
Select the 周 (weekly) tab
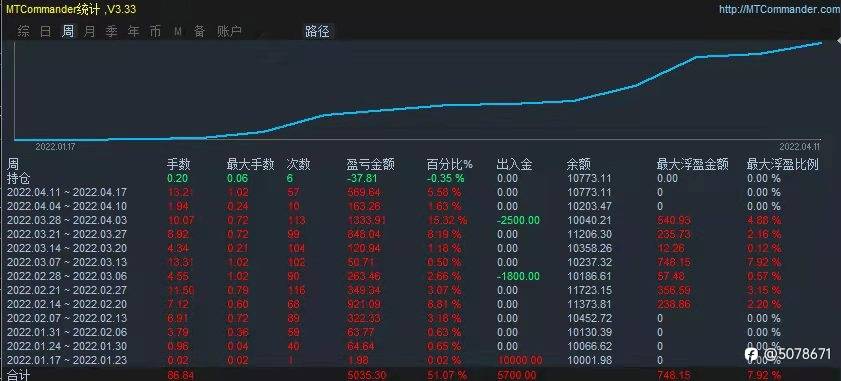68,32
